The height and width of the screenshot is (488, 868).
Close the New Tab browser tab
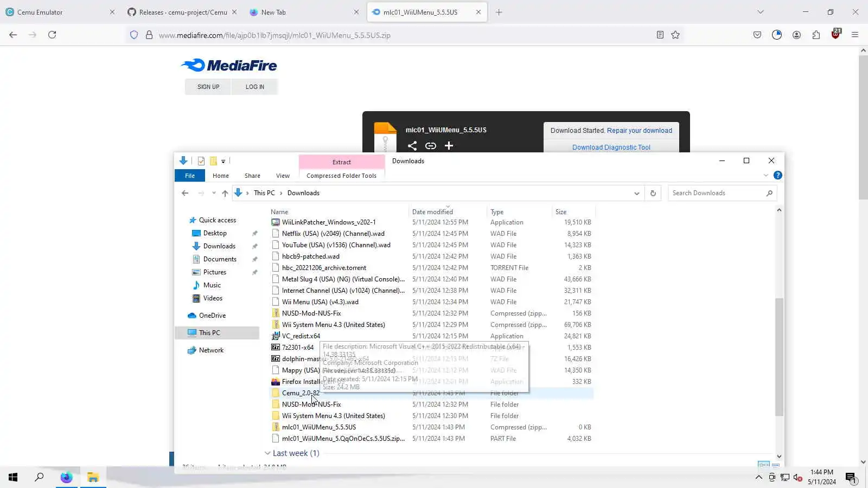pyautogui.click(x=356, y=12)
